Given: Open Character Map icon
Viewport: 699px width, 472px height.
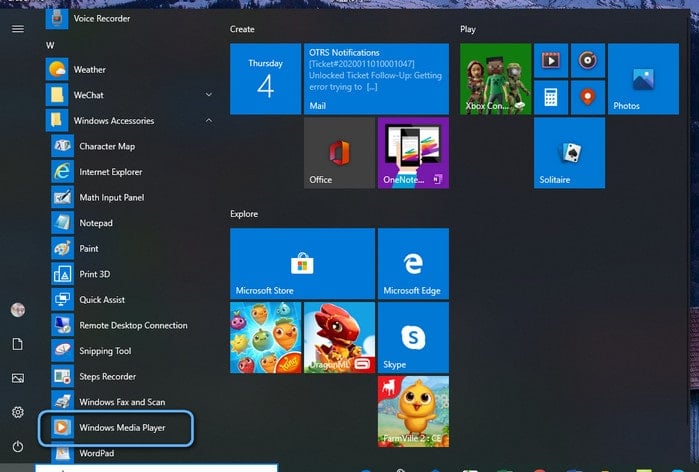Looking at the screenshot, I should click(62, 146).
